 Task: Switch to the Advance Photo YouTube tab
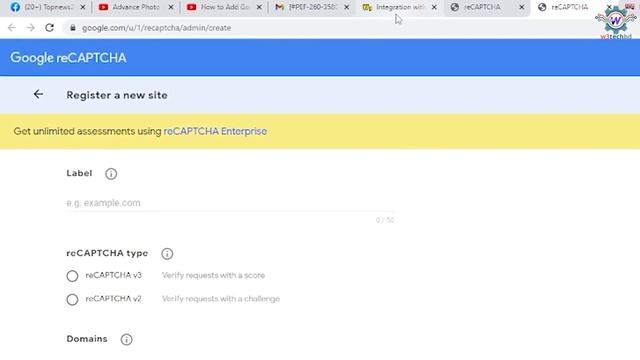[136, 7]
